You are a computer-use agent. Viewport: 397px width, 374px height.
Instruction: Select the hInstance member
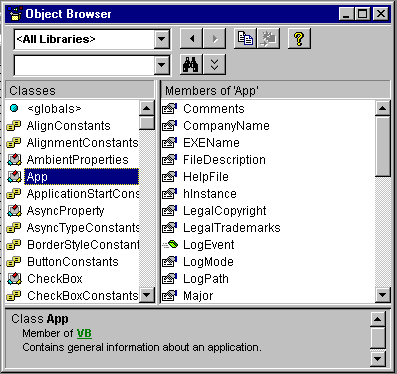210,194
